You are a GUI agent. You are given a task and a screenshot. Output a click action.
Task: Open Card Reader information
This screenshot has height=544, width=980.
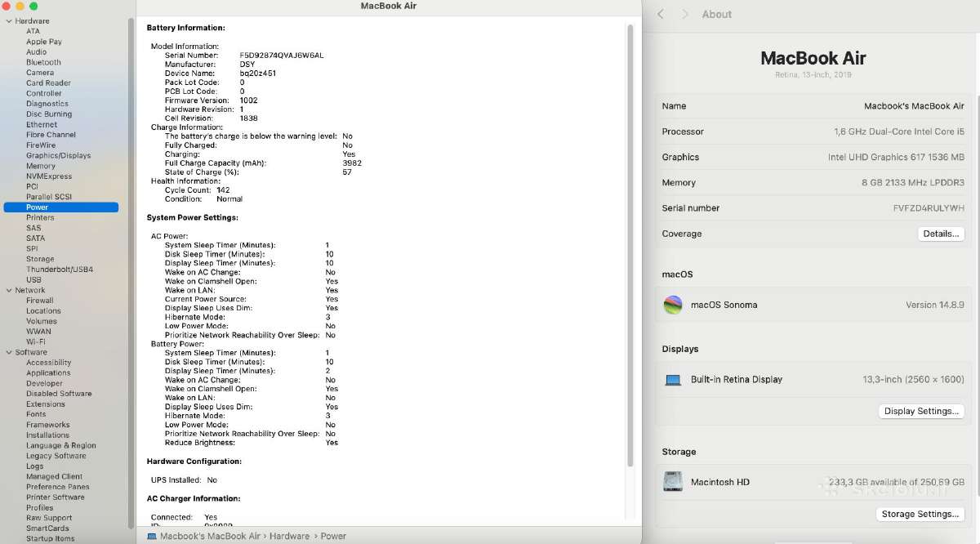pyautogui.click(x=48, y=83)
